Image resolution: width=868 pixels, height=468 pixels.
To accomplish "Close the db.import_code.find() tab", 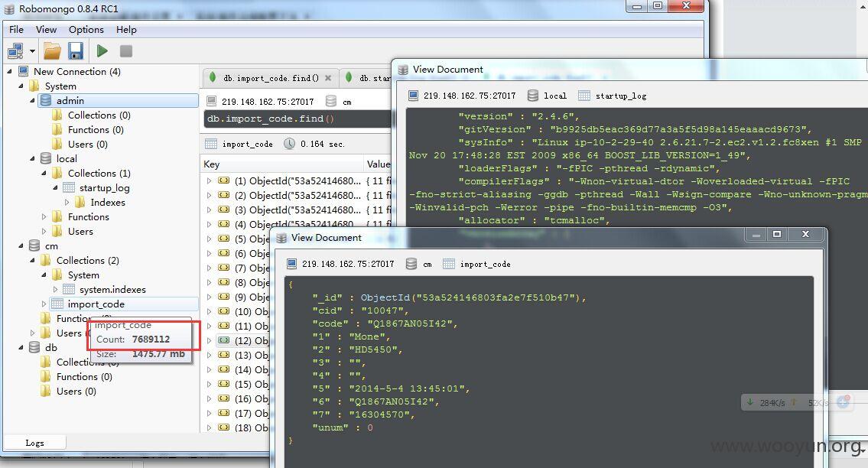I will pos(328,78).
